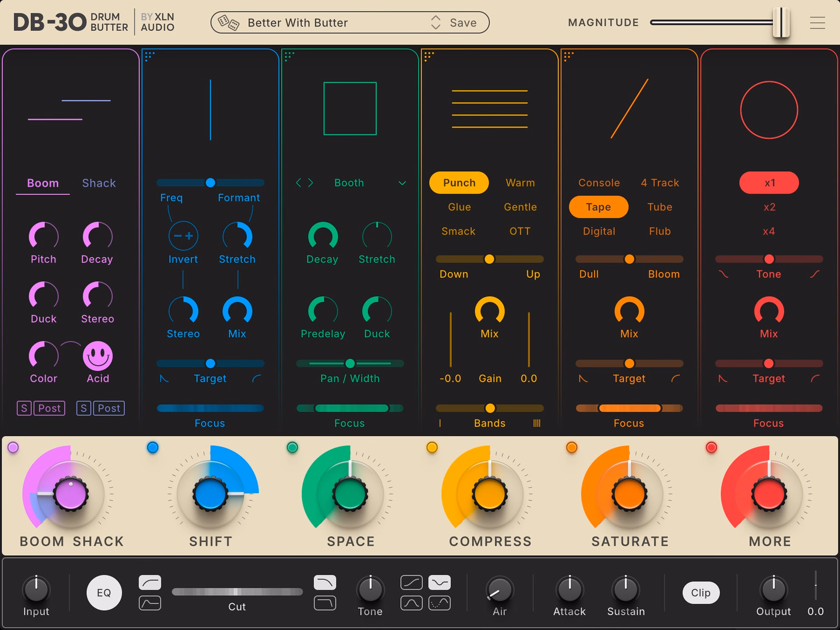Click the Output level value 0.0
This screenshot has width=840, height=630.
point(815,611)
